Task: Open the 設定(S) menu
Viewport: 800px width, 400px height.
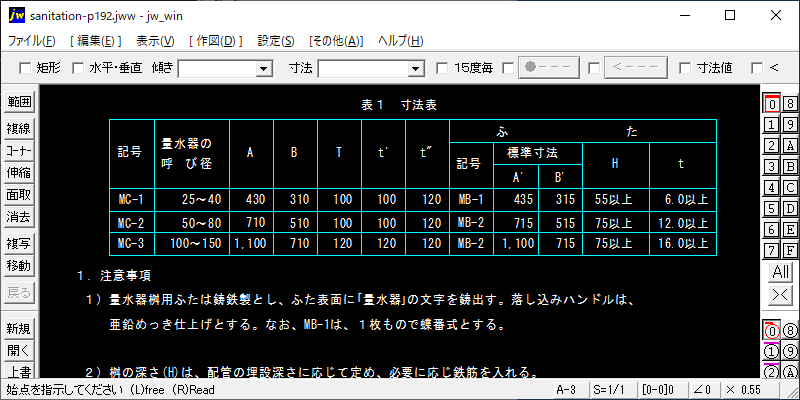Action: coord(276,41)
